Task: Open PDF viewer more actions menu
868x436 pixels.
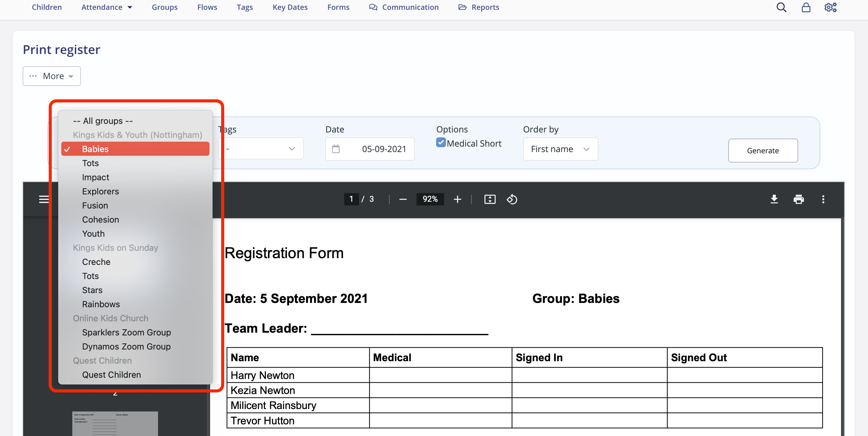Action: pyautogui.click(x=823, y=199)
